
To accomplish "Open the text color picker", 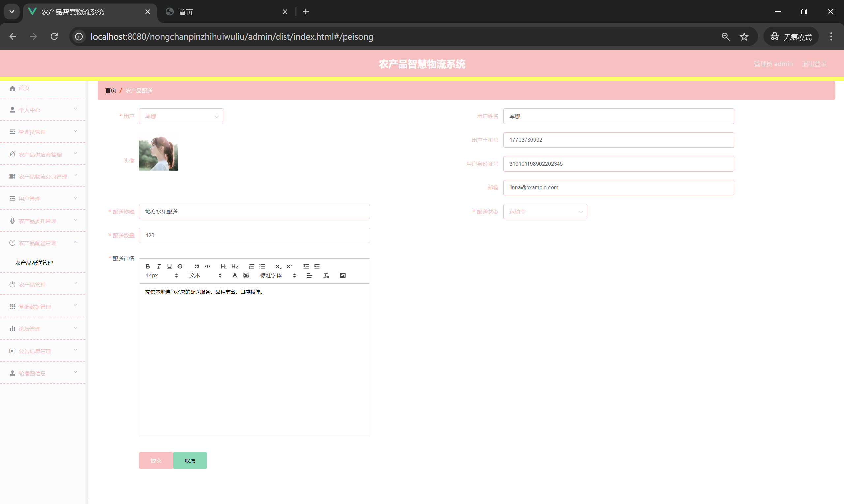I will (235, 275).
